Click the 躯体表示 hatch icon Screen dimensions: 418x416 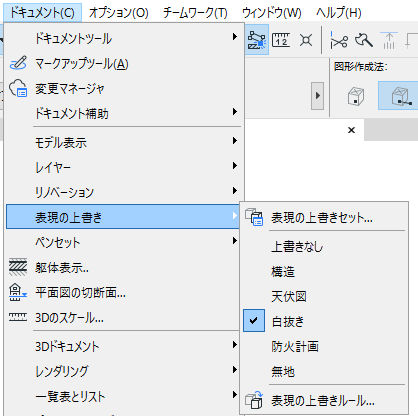click(x=18, y=267)
